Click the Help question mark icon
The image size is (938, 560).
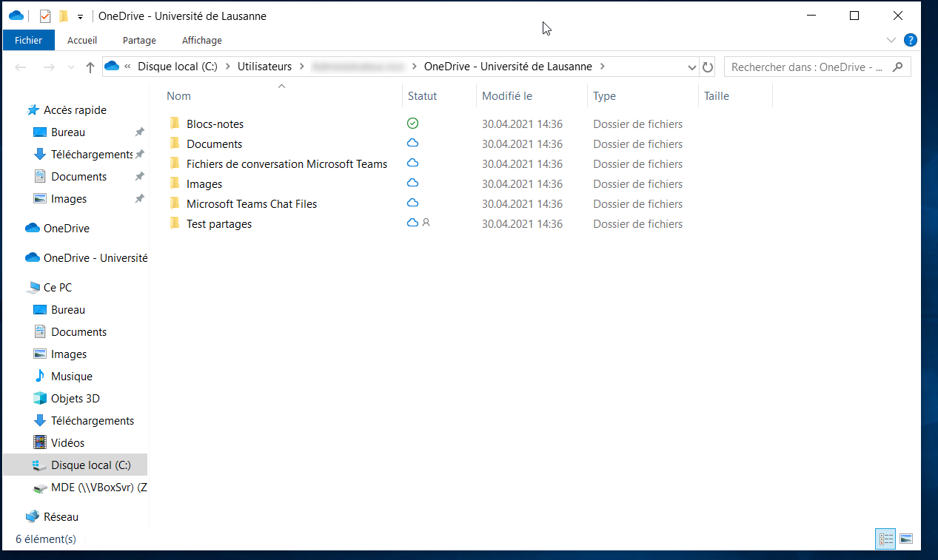pyautogui.click(x=911, y=40)
